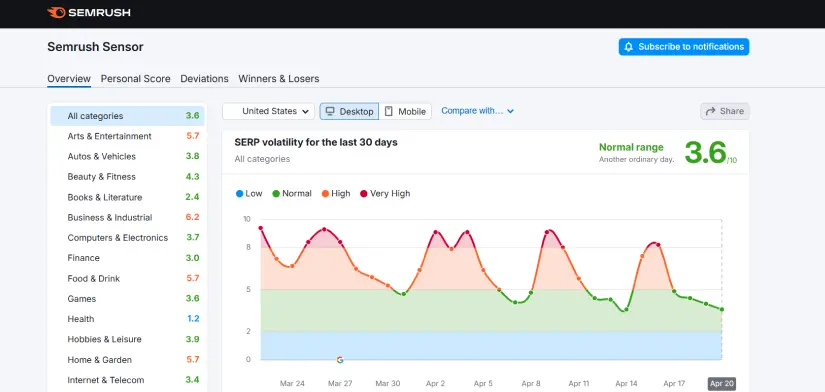Select the Finance category
Image resolution: width=825 pixels, height=392 pixels.
coord(127,258)
